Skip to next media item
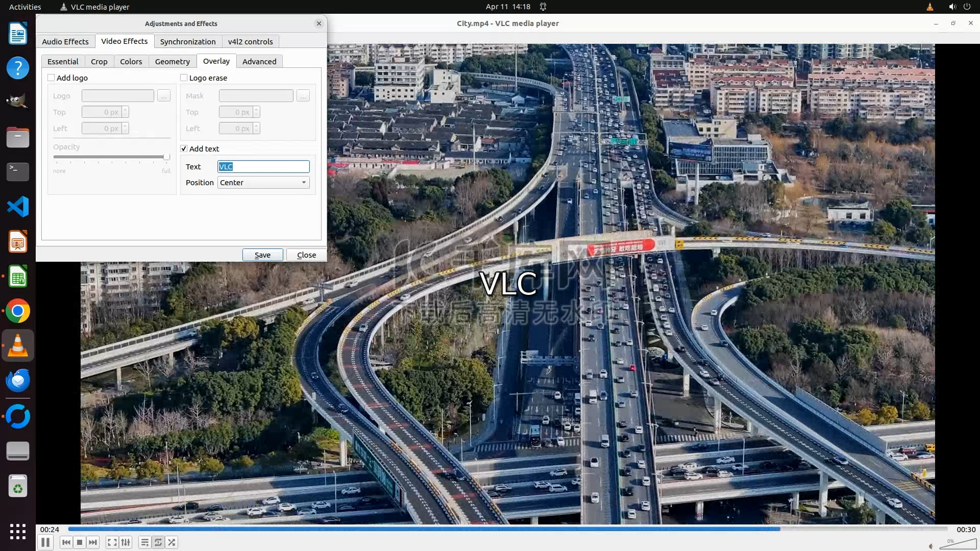The width and height of the screenshot is (980, 551). click(x=93, y=542)
